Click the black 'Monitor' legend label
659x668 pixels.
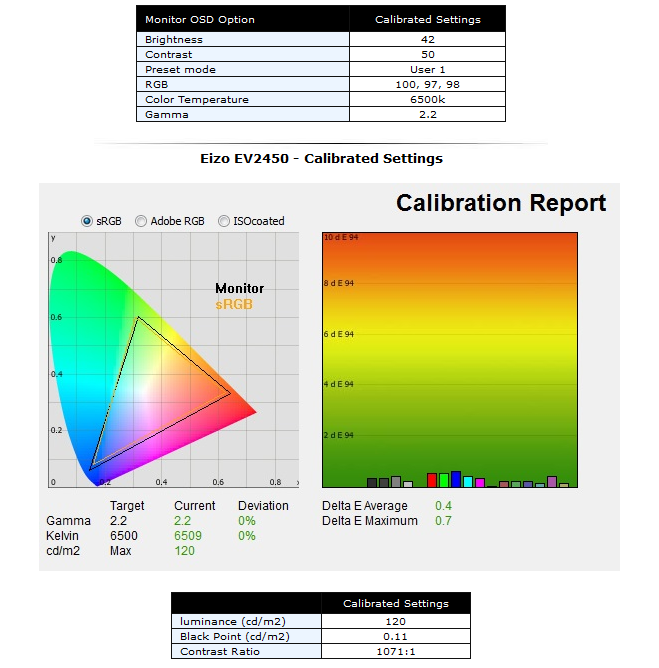[x=239, y=288]
